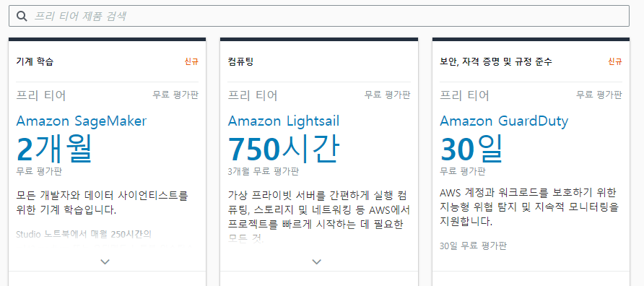644x286 pixels.
Task: Click 기계 학습 category heading
Action: (35, 62)
